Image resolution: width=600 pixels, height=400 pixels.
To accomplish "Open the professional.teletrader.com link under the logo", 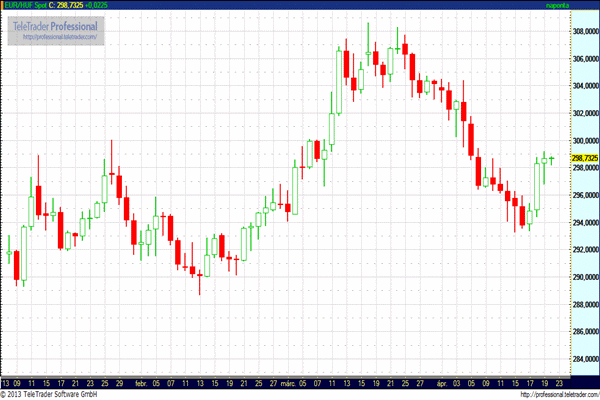I will point(60,37).
